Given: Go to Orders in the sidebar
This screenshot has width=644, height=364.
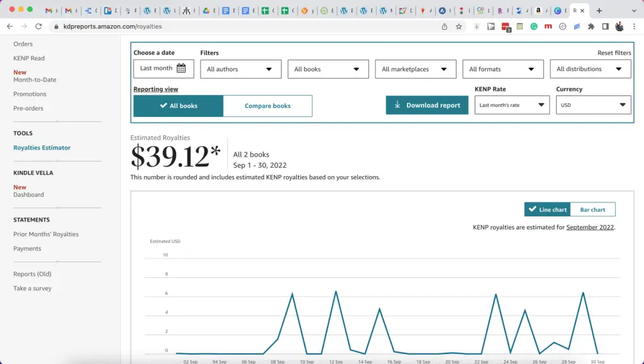Looking at the screenshot, I should (x=23, y=44).
